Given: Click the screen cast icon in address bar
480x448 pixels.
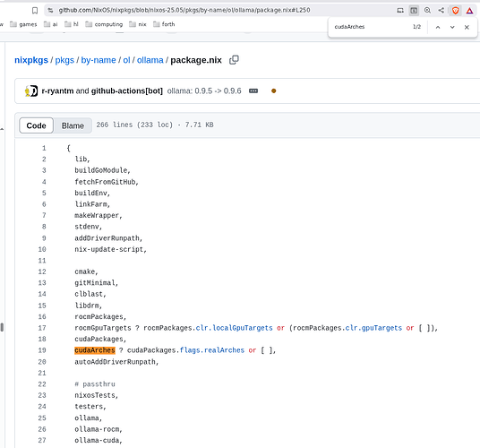Looking at the screenshot, I should 400,11.
